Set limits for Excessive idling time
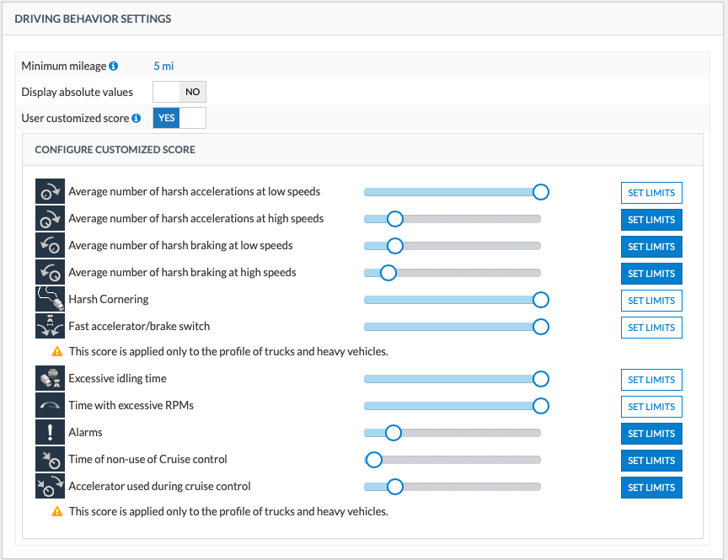This screenshot has height=560, width=728. point(651,380)
